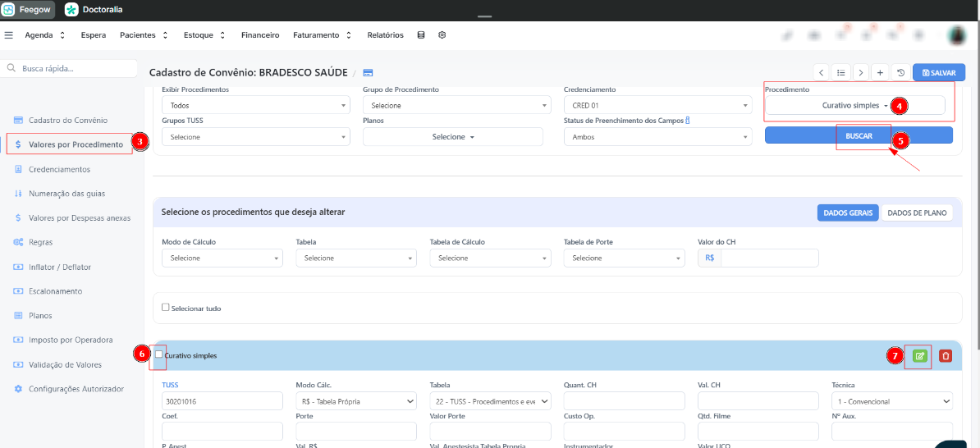Go to next record arrow

pyautogui.click(x=861, y=72)
